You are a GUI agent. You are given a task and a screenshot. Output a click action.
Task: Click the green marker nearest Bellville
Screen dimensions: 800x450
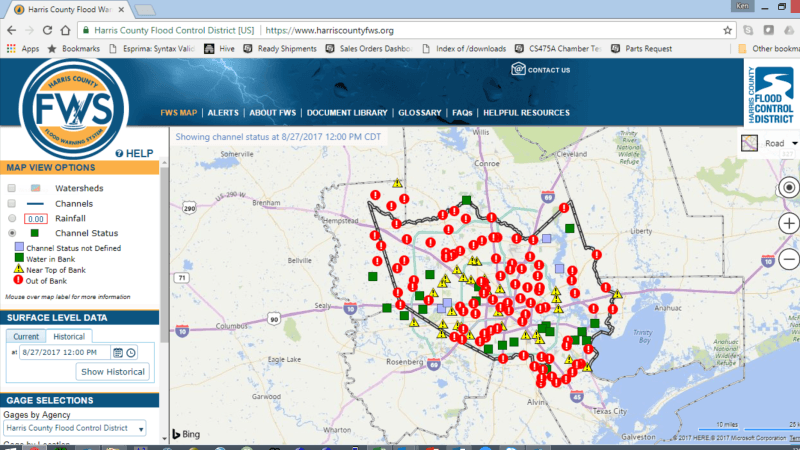(x=373, y=277)
